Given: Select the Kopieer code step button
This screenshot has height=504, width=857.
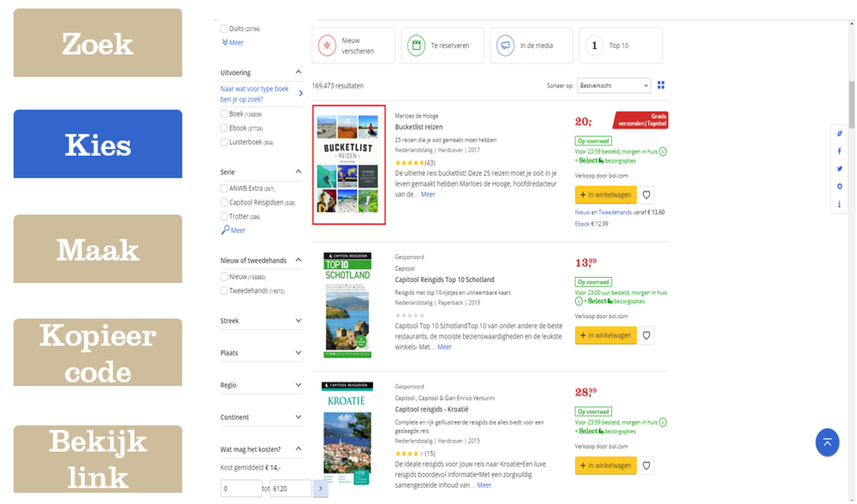Looking at the screenshot, I should [98, 353].
